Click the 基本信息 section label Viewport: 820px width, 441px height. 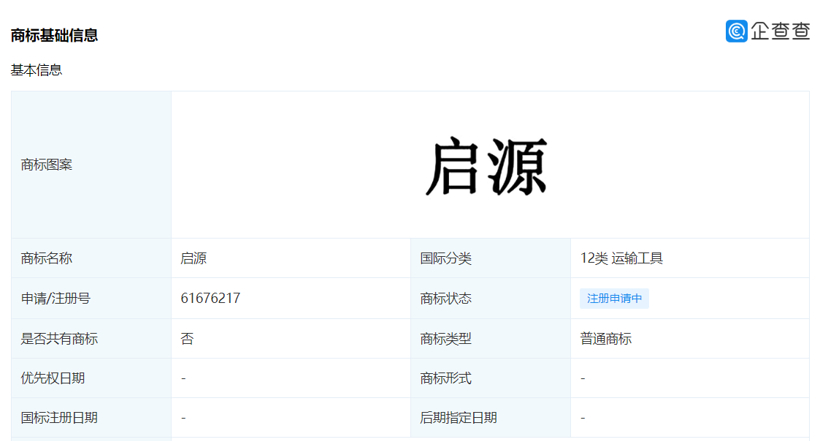(36, 70)
